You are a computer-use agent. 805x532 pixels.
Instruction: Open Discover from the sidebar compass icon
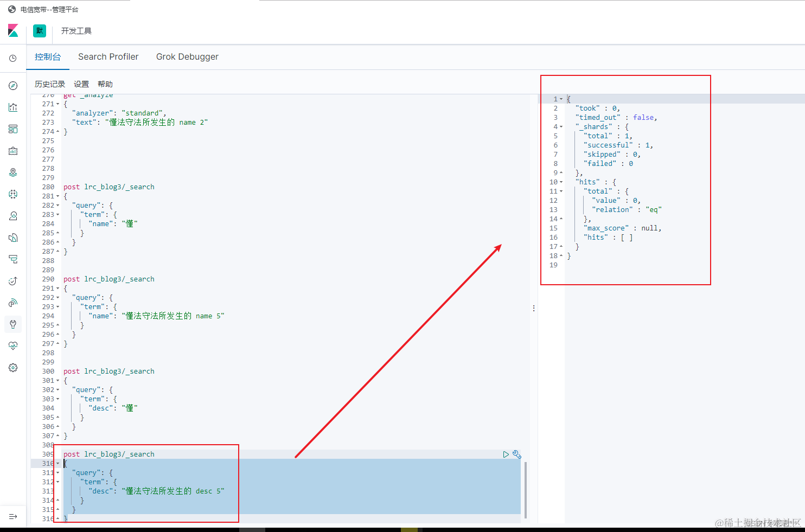click(x=13, y=86)
